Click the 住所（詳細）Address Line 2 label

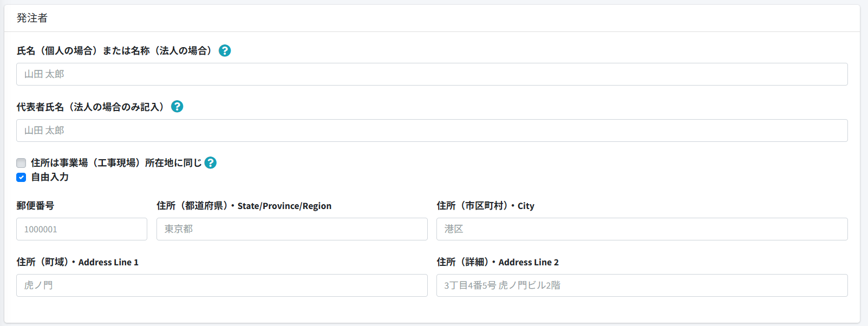tap(498, 262)
